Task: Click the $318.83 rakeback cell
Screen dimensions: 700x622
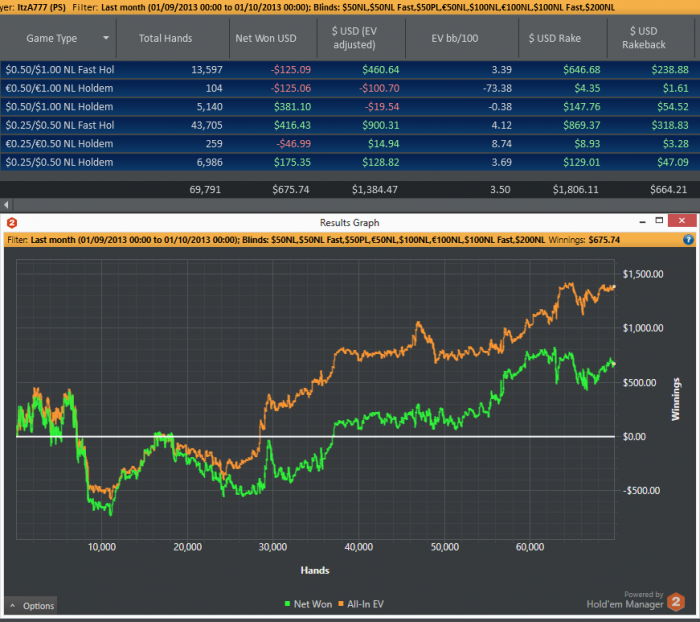Action: click(670, 125)
